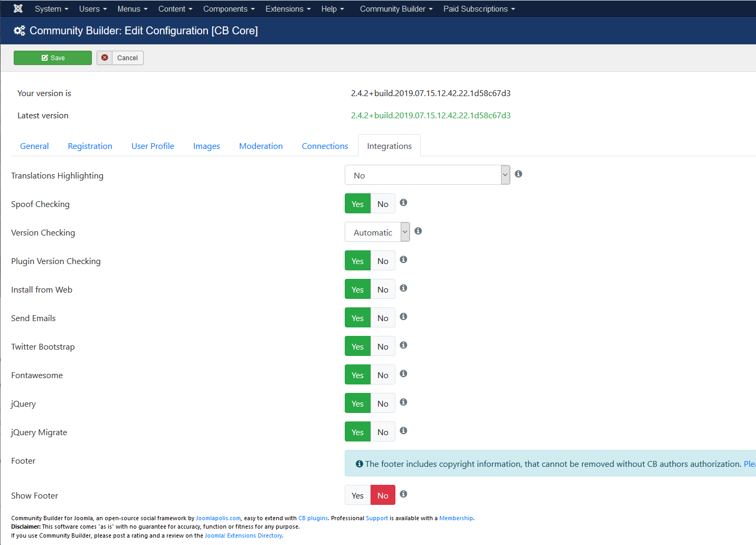Image resolution: width=756 pixels, height=545 pixels.
Task: Open Version Checking Automatic dropdown
Action: 377,232
